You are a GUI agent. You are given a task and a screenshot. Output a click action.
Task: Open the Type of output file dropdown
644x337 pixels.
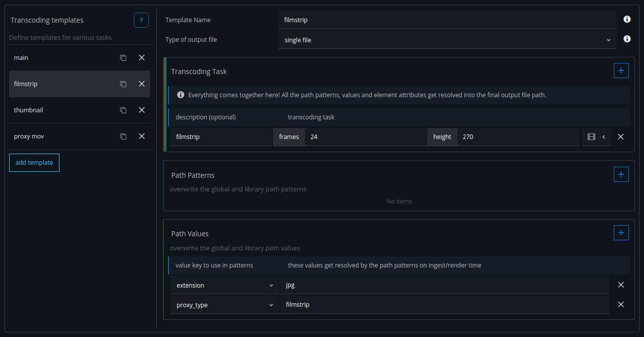point(447,40)
